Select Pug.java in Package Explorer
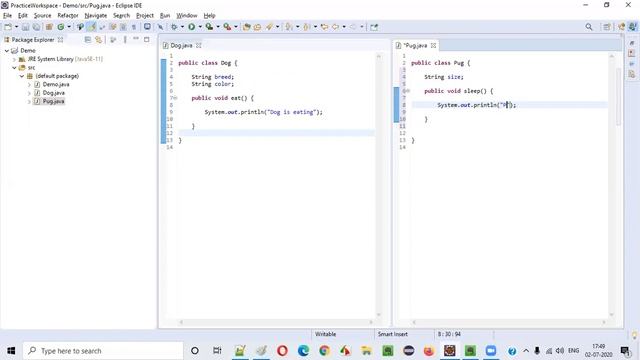 tap(53, 101)
